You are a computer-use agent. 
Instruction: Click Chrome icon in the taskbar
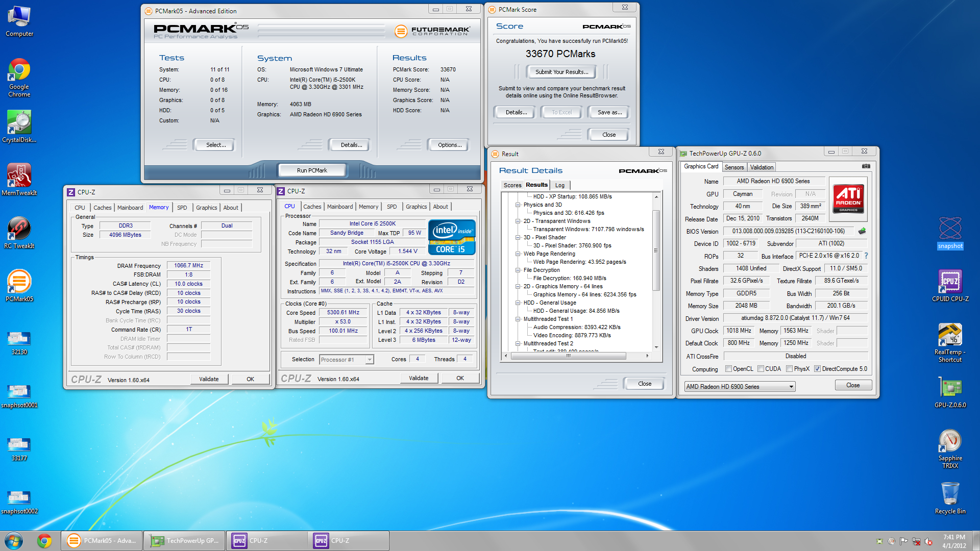(44, 541)
